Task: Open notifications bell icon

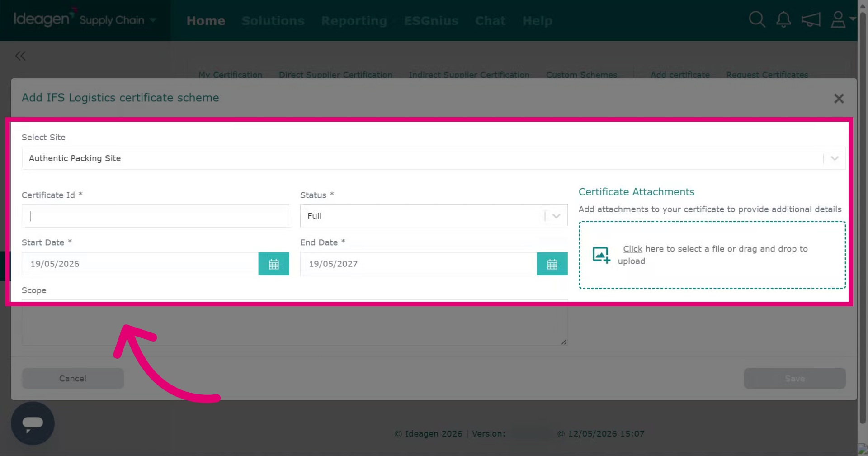Action: click(783, 20)
